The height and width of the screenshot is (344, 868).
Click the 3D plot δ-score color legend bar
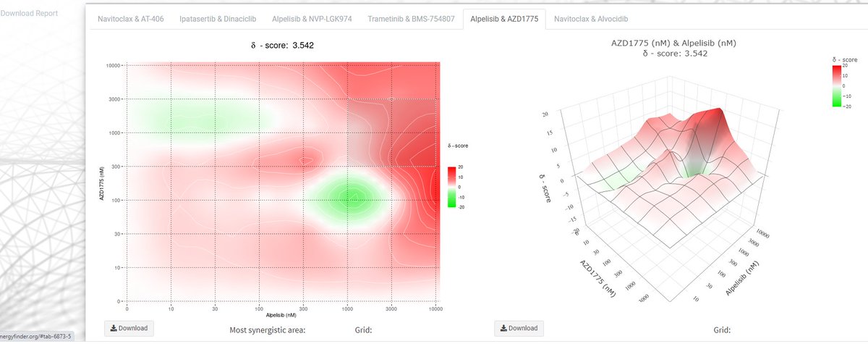838,85
